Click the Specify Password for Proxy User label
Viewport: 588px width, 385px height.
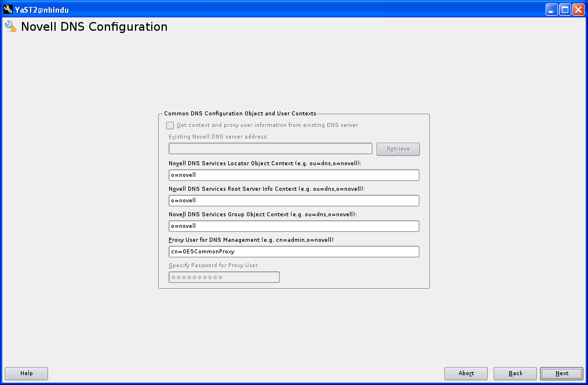(x=213, y=266)
